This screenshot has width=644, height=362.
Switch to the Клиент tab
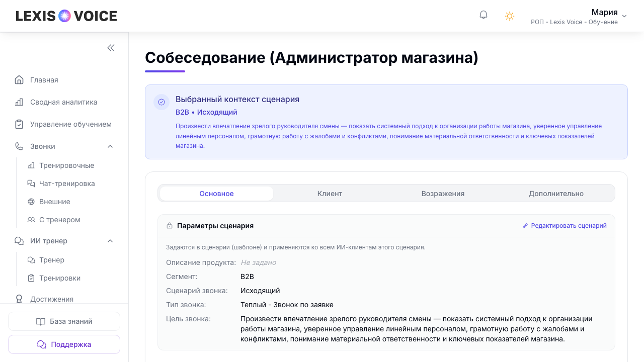point(330,194)
